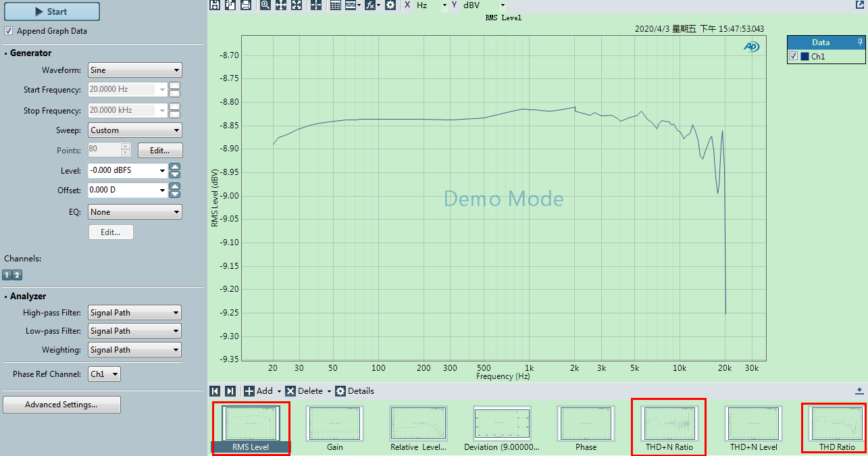Pin the Data legend panel

pos(860,42)
